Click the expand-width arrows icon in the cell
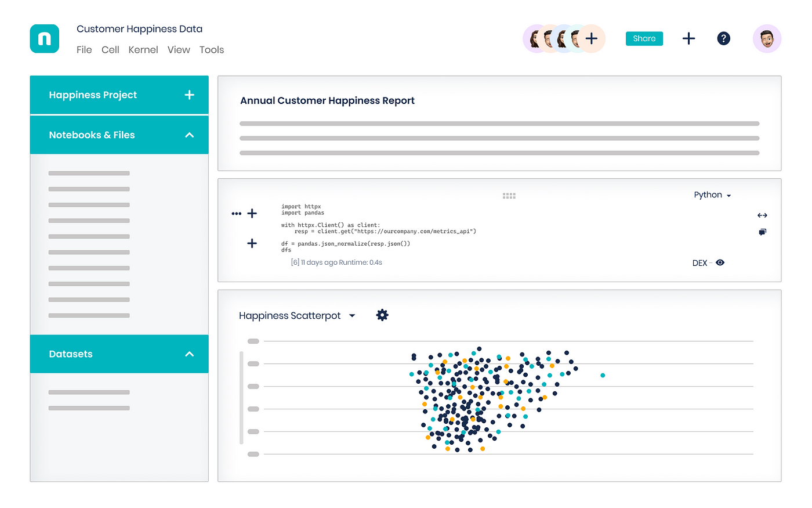This screenshot has height=508, width=812. [x=762, y=215]
